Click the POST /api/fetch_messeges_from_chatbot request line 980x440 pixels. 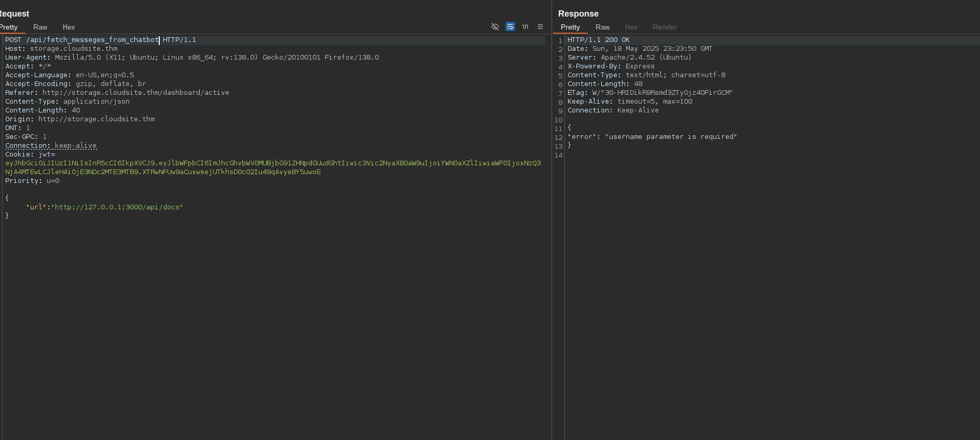point(101,40)
